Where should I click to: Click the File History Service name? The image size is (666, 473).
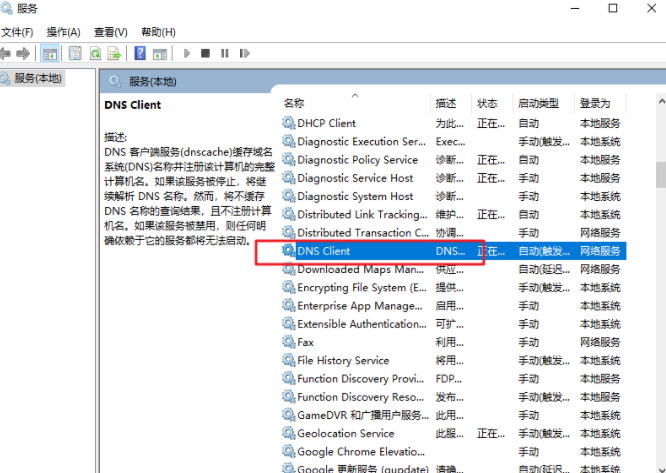(x=343, y=361)
